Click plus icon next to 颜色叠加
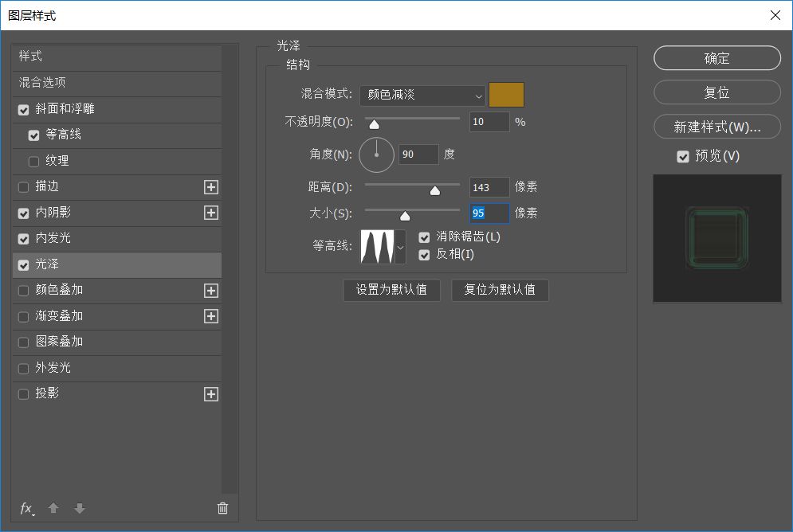The height and width of the screenshot is (532, 793). click(211, 291)
